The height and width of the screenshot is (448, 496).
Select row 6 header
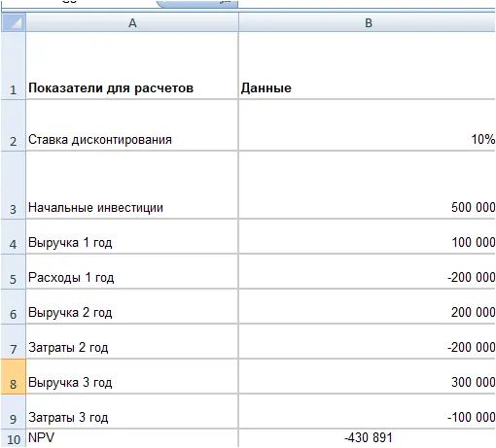point(13,306)
